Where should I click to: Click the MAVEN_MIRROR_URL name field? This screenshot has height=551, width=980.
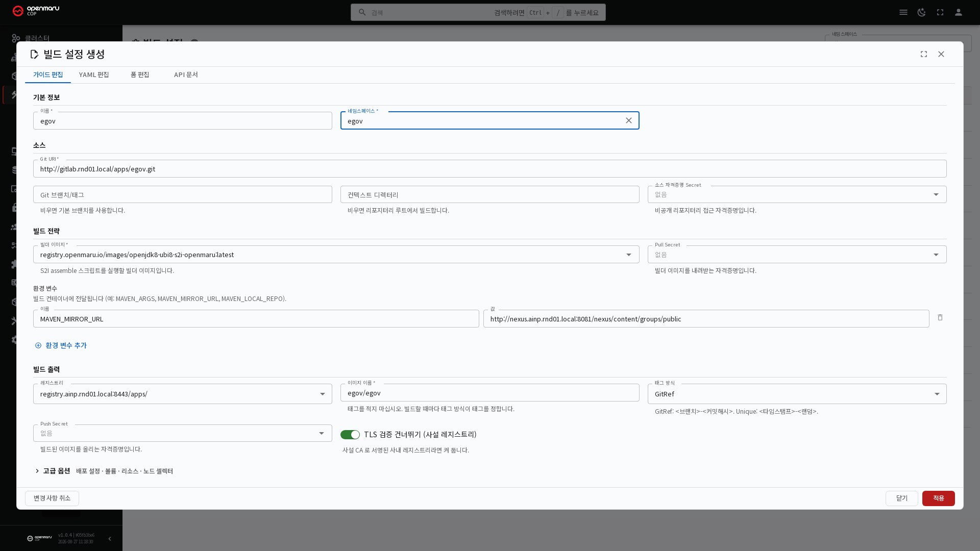coord(256,319)
